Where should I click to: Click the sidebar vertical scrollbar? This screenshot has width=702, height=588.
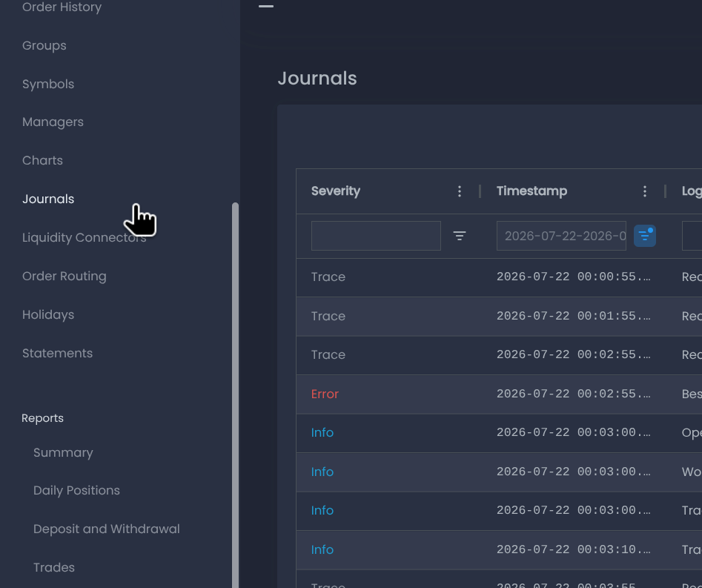tap(235, 395)
